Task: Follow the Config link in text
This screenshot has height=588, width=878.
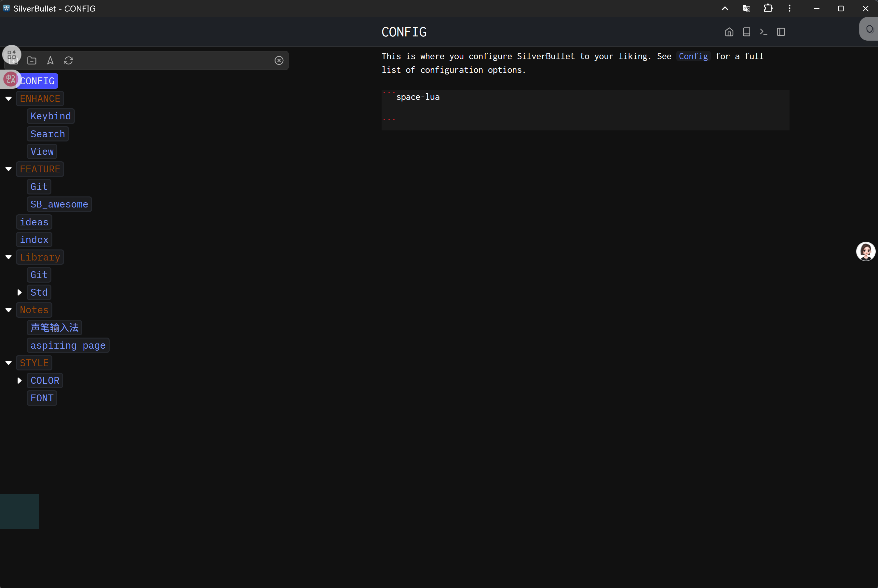Action: 693,56
